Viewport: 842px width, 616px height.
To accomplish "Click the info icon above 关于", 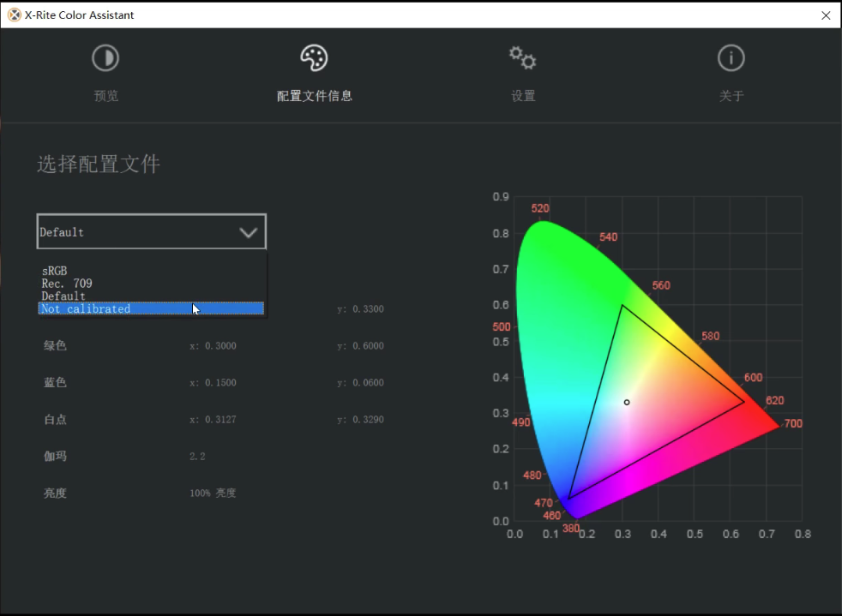I will 731,57.
